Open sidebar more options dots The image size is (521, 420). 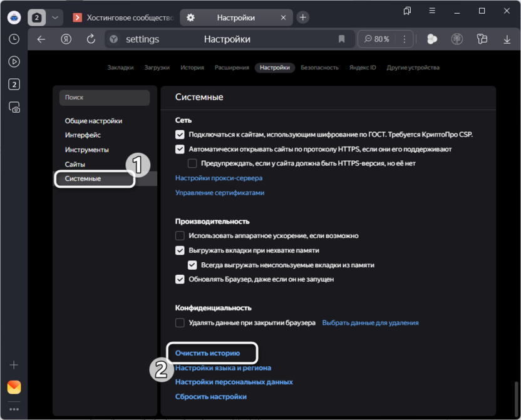coord(14,409)
